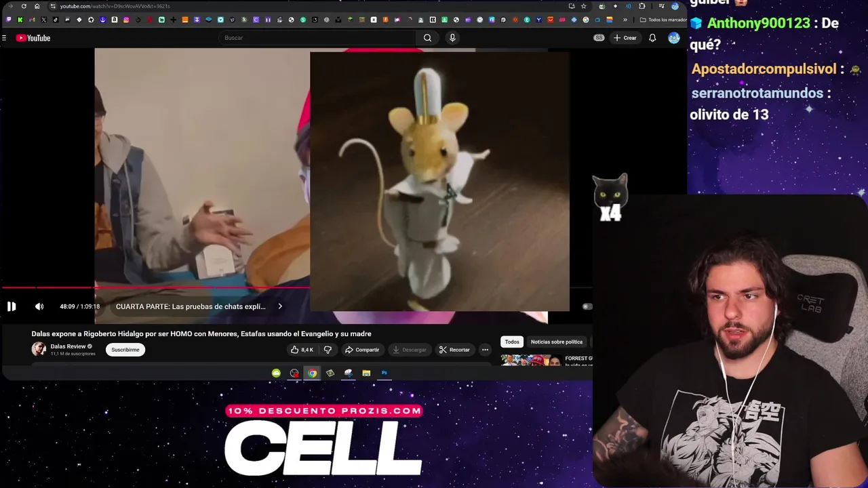Click the SS badge next to Crear
The height and width of the screenshot is (488, 868).
pos(599,38)
